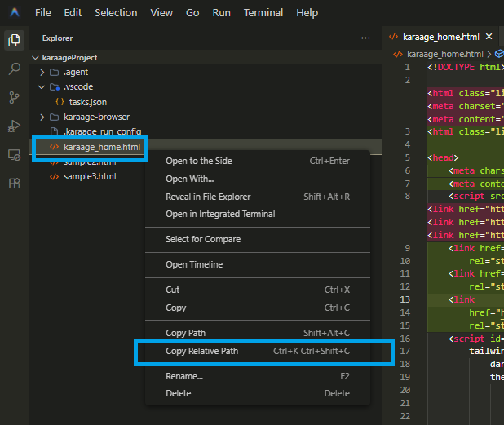Open the Terminal menu in menu bar
The image size is (504, 425).
[x=263, y=13]
